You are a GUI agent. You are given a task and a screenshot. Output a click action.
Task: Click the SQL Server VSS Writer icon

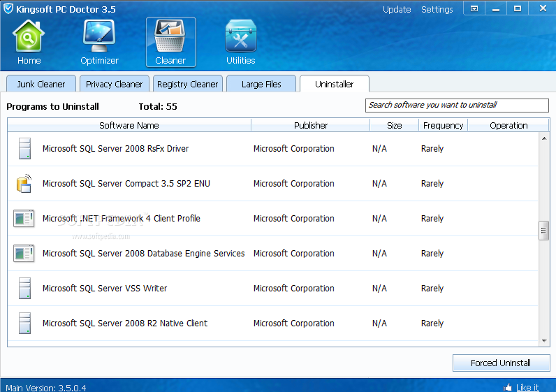click(x=24, y=288)
